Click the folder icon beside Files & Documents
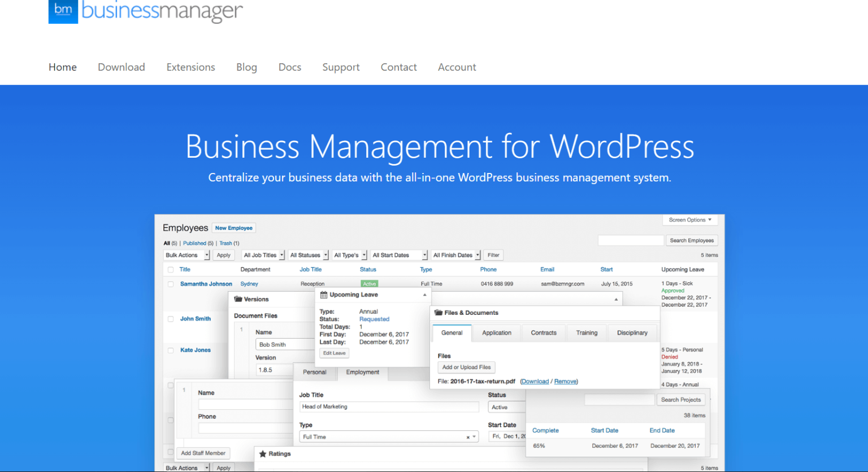Image resolution: width=868 pixels, height=472 pixels. pos(437,313)
